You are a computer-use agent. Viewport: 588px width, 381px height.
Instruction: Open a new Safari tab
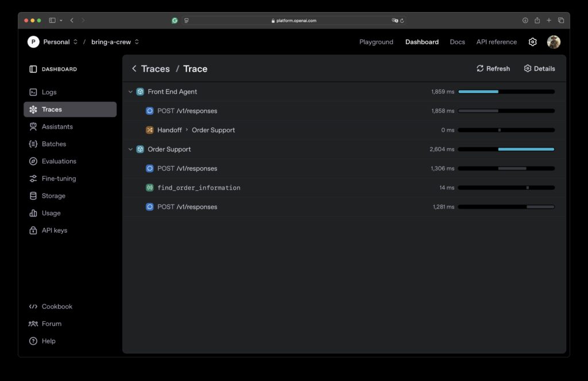pyautogui.click(x=548, y=20)
